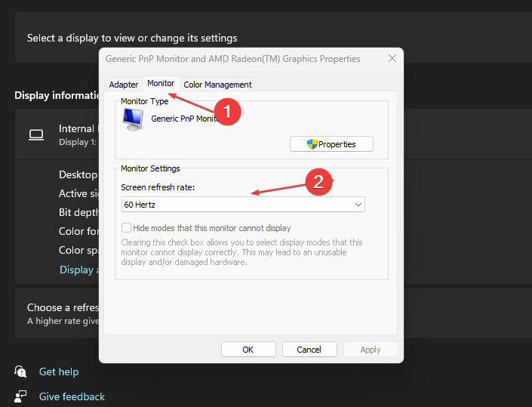Image resolution: width=532 pixels, height=407 pixels.
Task: Open monitor Properties button
Action: (331, 144)
